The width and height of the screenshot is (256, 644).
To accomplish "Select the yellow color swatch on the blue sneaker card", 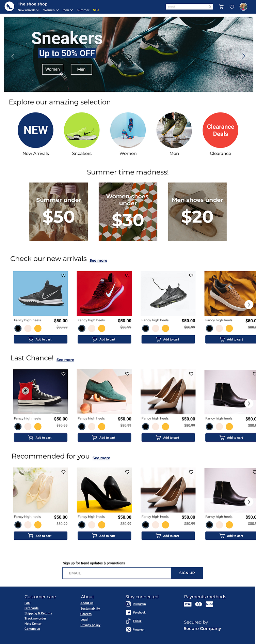I will [38, 328].
